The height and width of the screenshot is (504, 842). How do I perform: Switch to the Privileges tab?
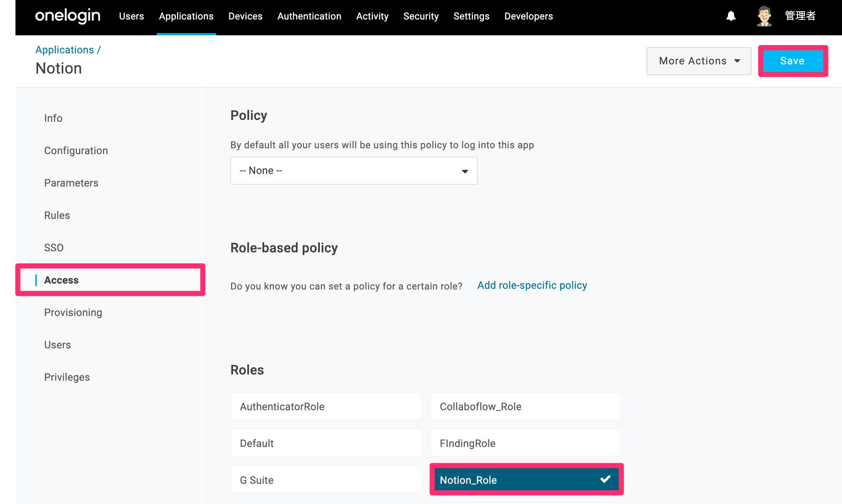[67, 377]
